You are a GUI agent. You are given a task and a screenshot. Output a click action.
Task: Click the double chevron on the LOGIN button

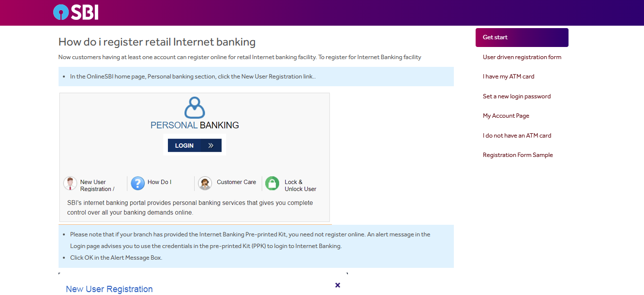point(210,145)
